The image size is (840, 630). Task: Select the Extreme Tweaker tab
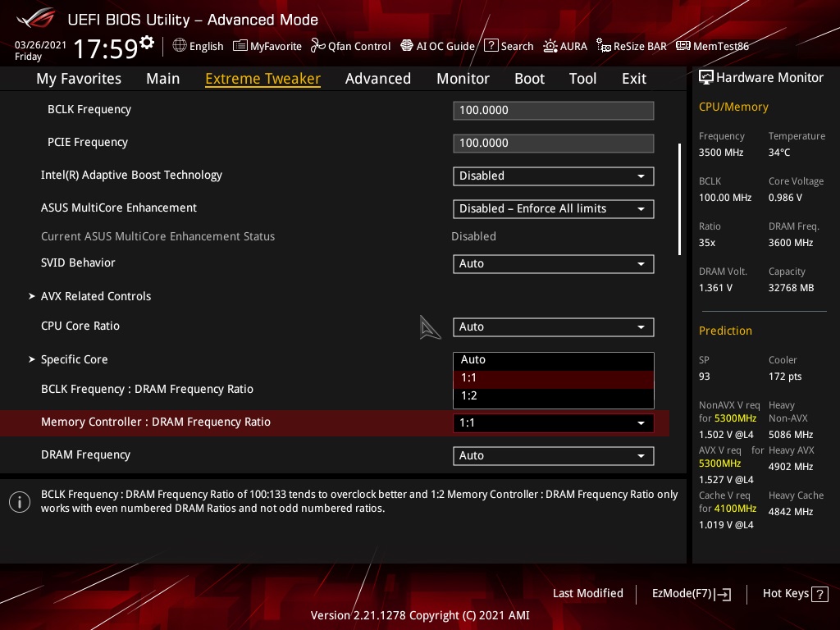tap(263, 79)
